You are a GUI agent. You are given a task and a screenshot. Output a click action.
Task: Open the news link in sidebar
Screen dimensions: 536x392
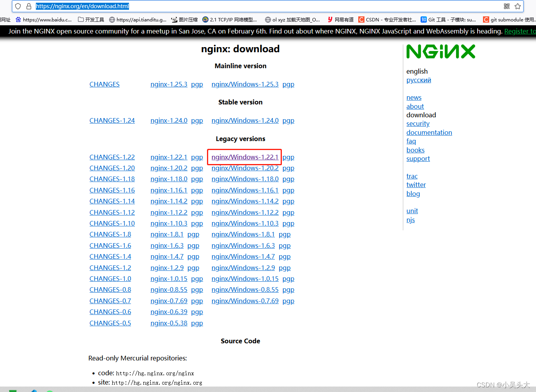[x=414, y=97]
